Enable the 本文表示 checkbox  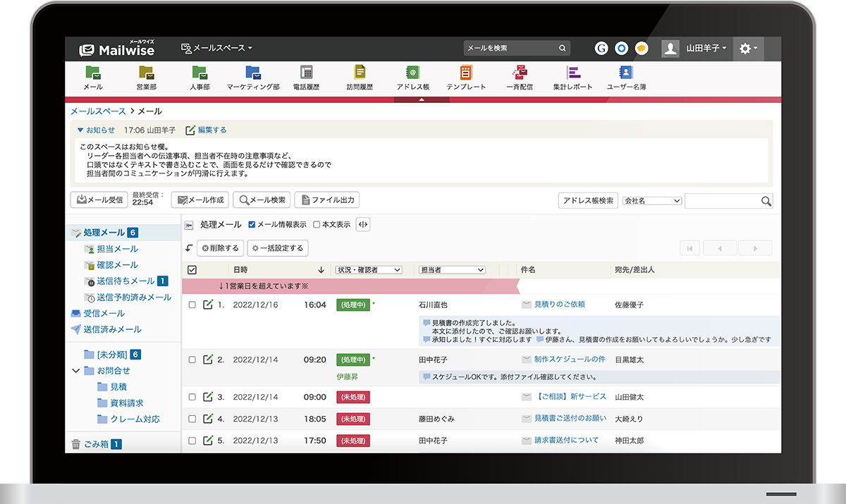317,225
